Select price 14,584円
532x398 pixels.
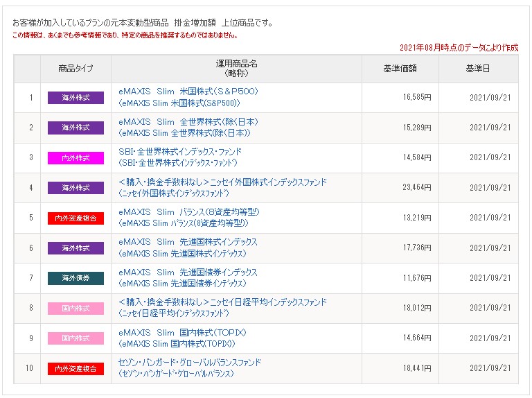pos(417,157)
